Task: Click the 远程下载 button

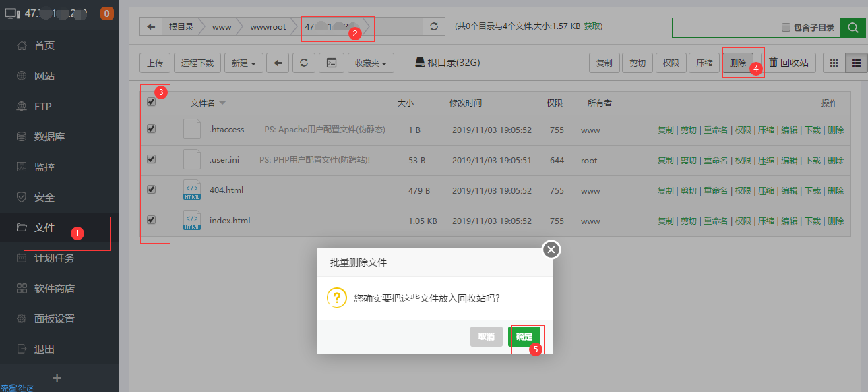Action: (197, 63)
